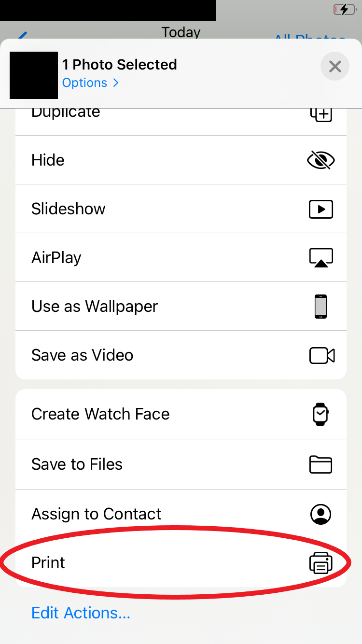The image size is (362, 644).
Task: Close the share sheet with X
Action: [x=335, y=66]
